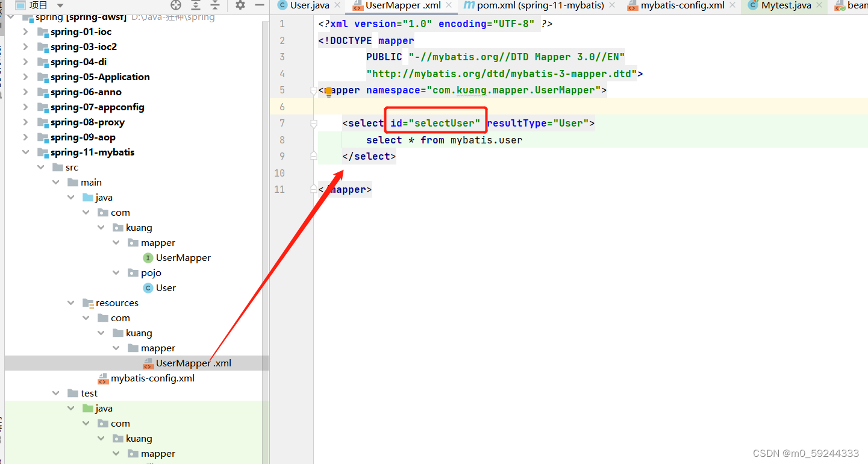Click the Expand All icon in project toolbar
Image resolution: width=868 pixels, height=464 pixels.
tap(195, 5)
